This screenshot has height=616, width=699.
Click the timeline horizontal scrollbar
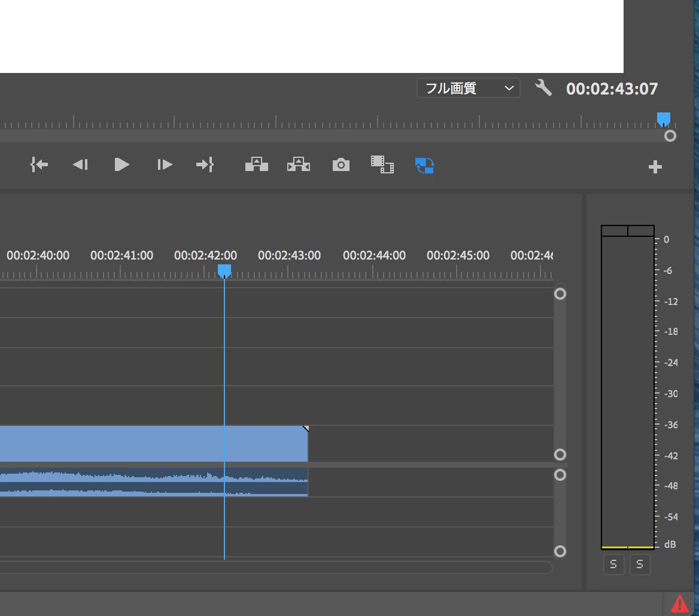click(x=276, y=568)
